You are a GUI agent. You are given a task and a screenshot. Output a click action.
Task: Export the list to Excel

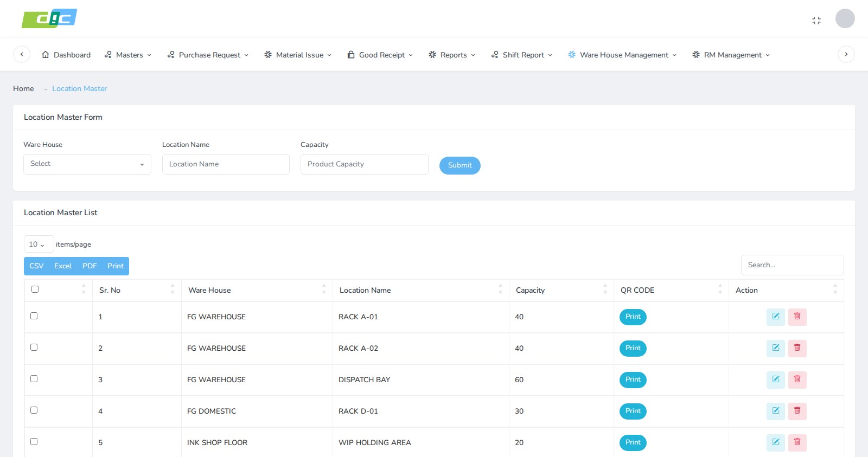pyautogui.click(x=63, y=266)
